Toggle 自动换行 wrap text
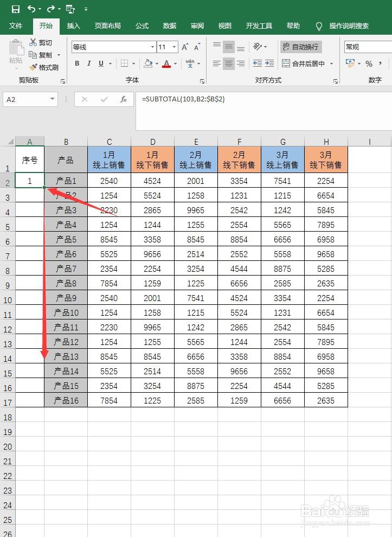This screenshot has height=537, width=392. pos(301,47)
